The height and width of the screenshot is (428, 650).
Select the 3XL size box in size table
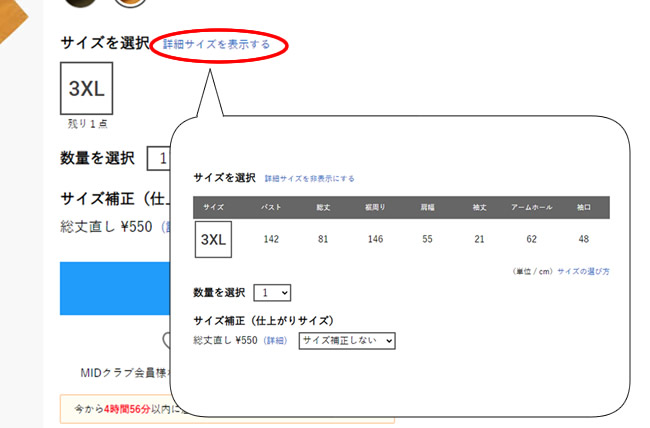coord(214,240)
